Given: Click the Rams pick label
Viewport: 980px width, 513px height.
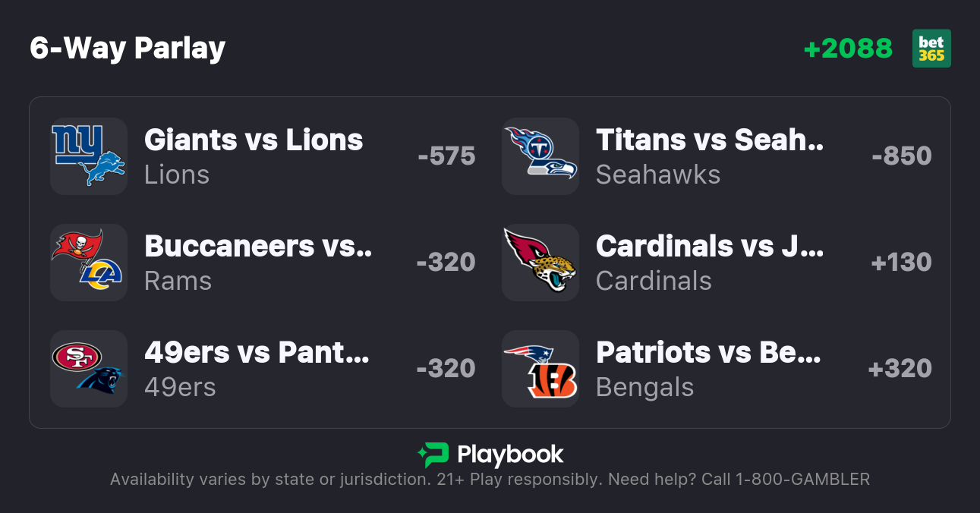Looking at the screenshot, I should [178, 281].
